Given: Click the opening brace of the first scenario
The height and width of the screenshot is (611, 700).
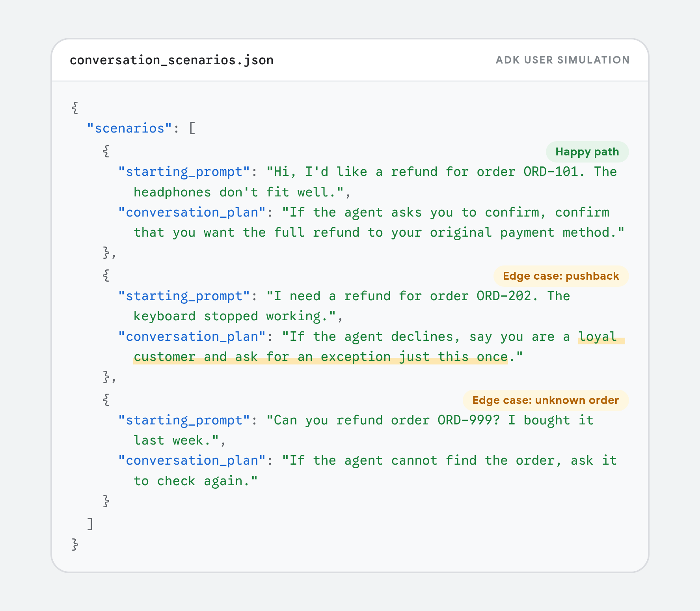Looking at the screenshot, I should [x=106, y=151].
